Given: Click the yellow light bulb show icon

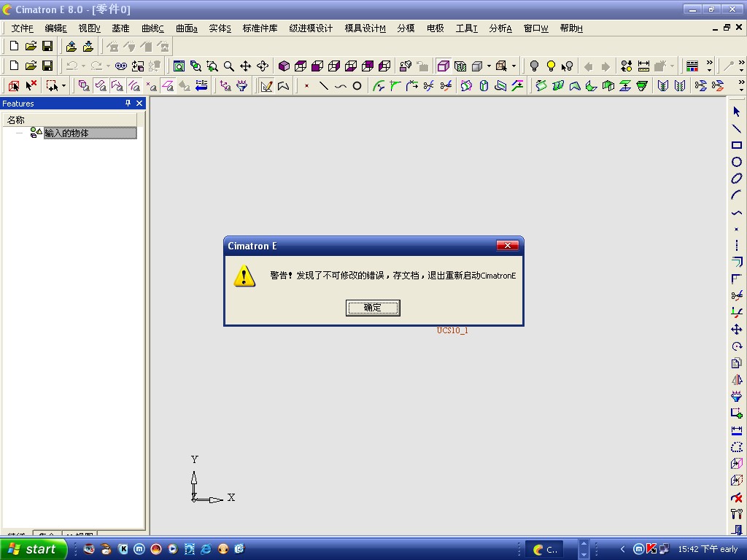Looking at the screenshot, I should coord(551,66).
